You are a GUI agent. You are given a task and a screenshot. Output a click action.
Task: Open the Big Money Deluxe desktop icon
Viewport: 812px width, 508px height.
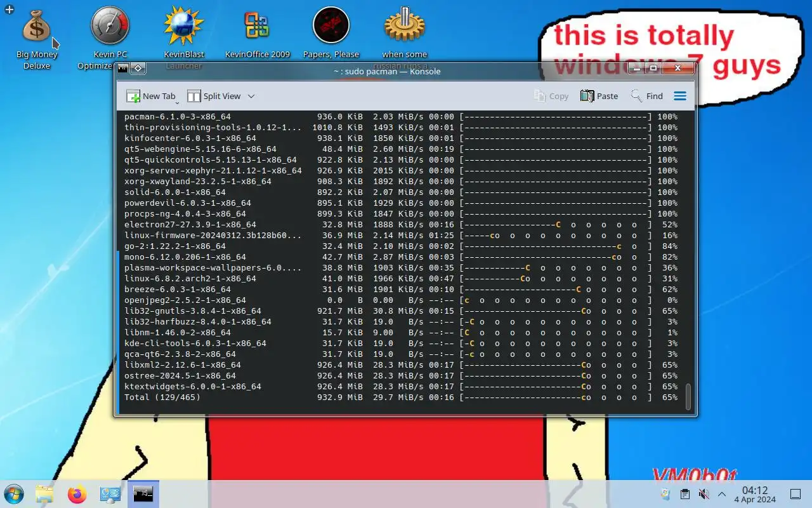(37, 38)
